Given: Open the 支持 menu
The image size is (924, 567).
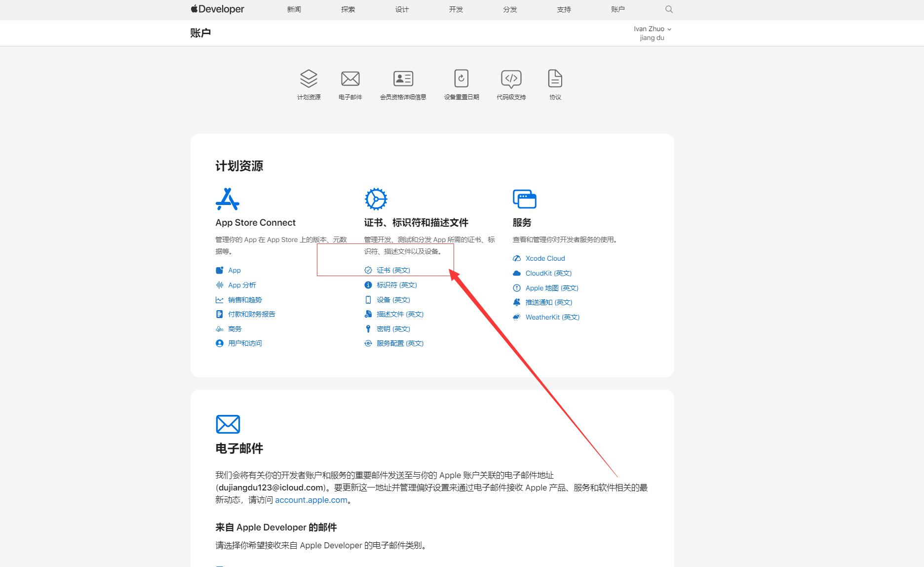Looking at the screenshot, I should (564, 9).
